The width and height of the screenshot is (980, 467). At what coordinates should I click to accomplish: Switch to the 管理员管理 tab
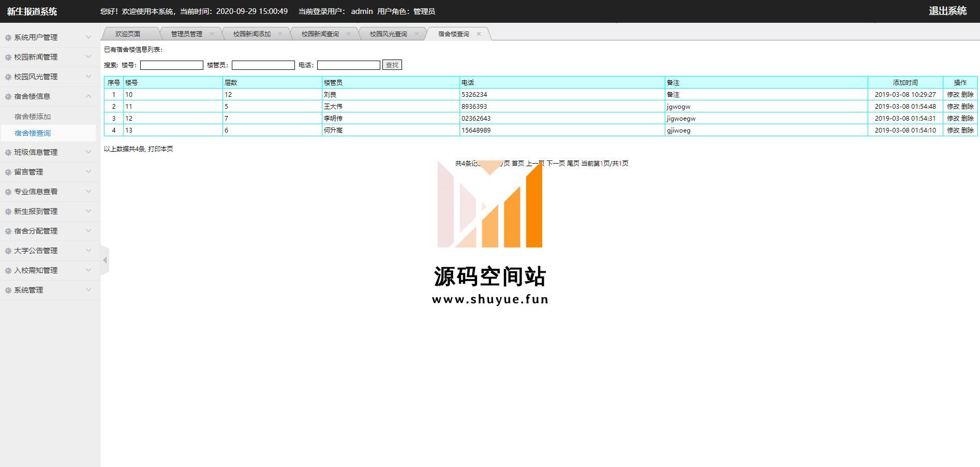pos(187,34)
